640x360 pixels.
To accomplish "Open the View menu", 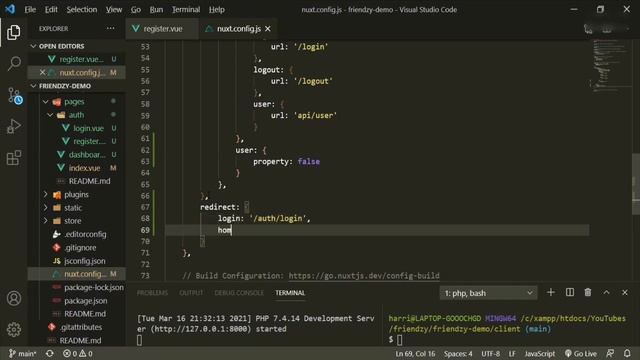I will [114, 9].
